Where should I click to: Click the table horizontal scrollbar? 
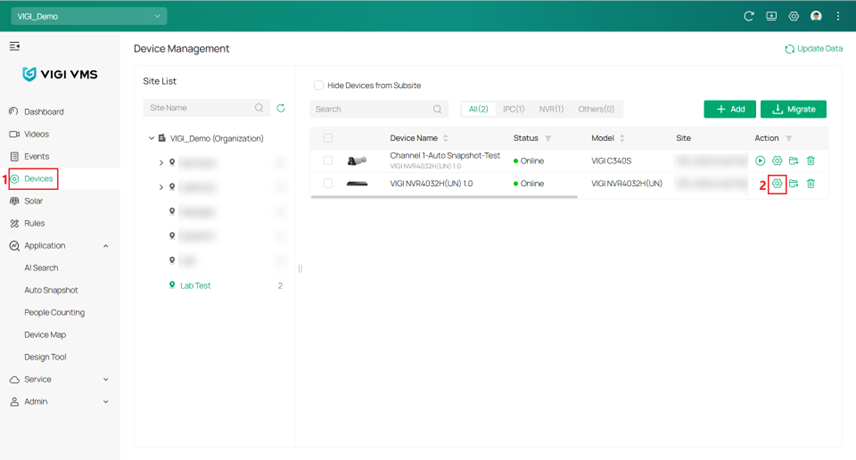[x=444, y=196]
